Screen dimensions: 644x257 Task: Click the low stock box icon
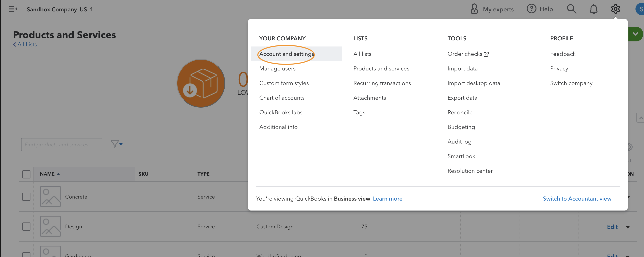coord(201,83)
